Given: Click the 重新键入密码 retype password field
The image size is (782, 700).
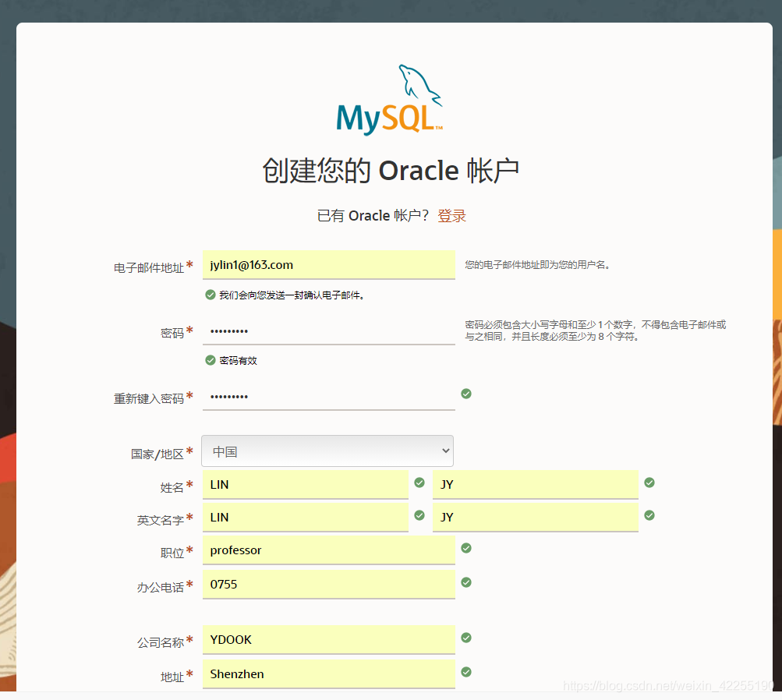Looking at the screenshot, I should tap(329, 396).
